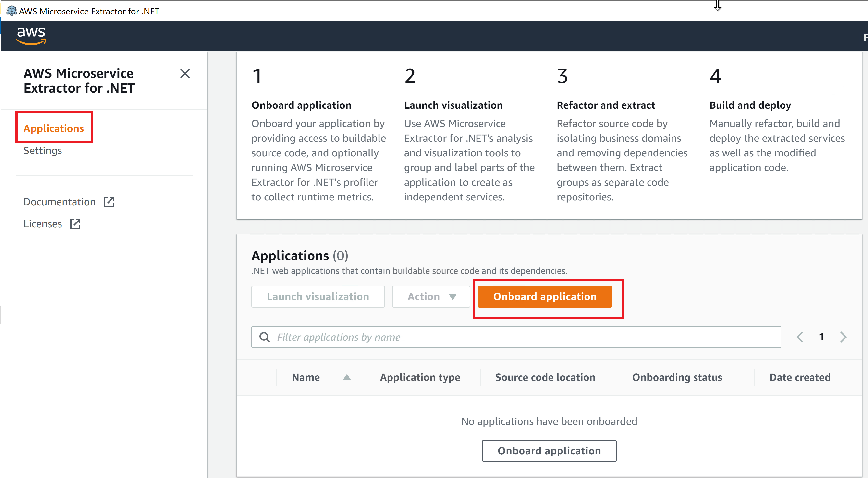Click the AWS logo in the navigation bar
The width and height of the screenshot is (868, 478).
pos(31,36)
